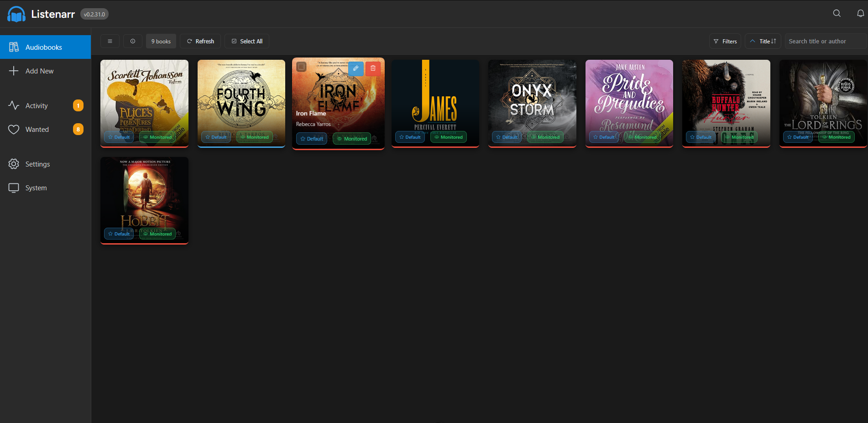868x423 pixels.
Task: Show the Wanted list
Action: [46, 129]
